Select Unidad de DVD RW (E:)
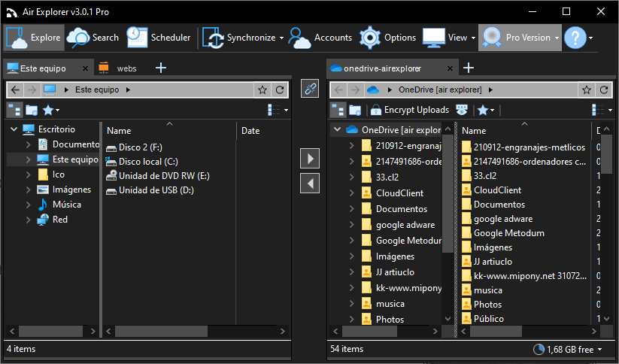Viewport: 619px width, 364px height. (x=157, y=176)
